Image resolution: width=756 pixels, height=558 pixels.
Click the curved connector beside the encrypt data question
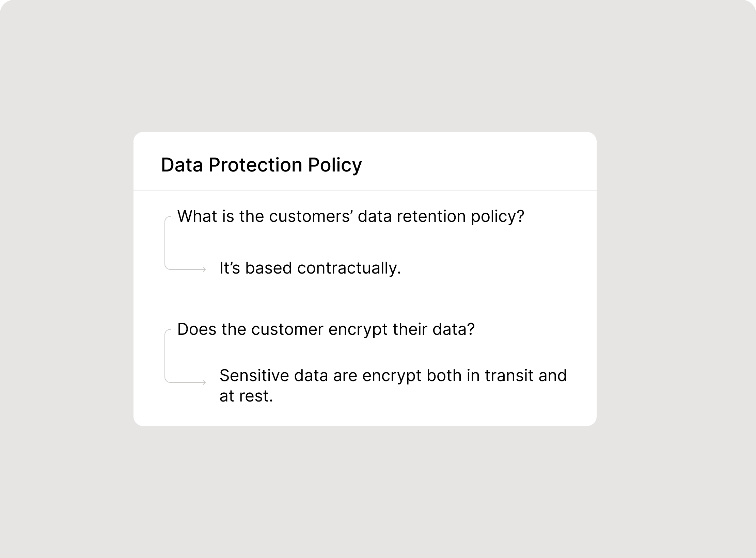pyautogui.click(x=168, y=356)
